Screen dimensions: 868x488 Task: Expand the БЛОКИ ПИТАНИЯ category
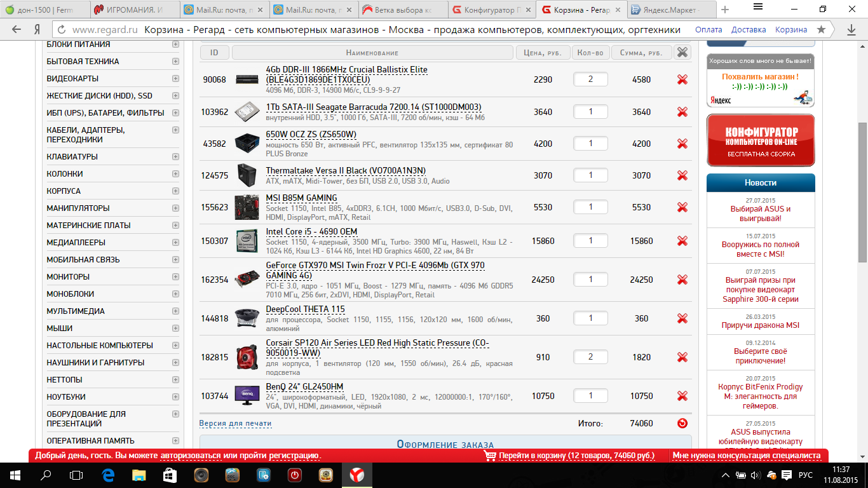175,44
